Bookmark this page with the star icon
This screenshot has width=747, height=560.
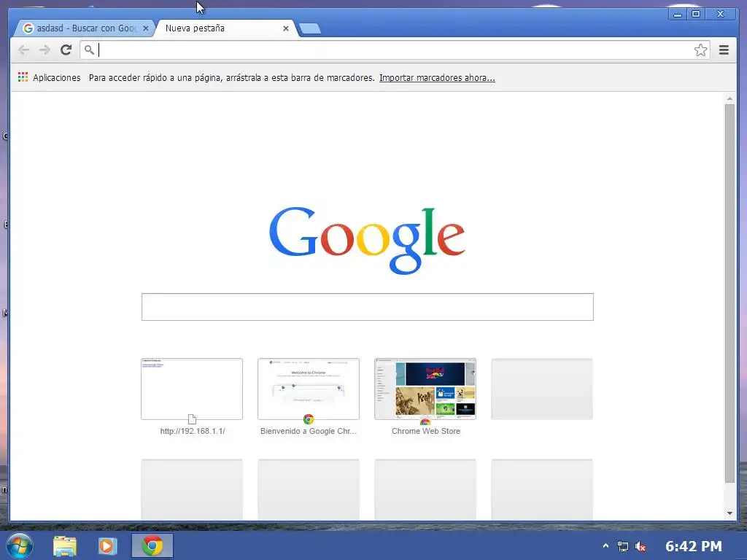(x=700, y=50)
